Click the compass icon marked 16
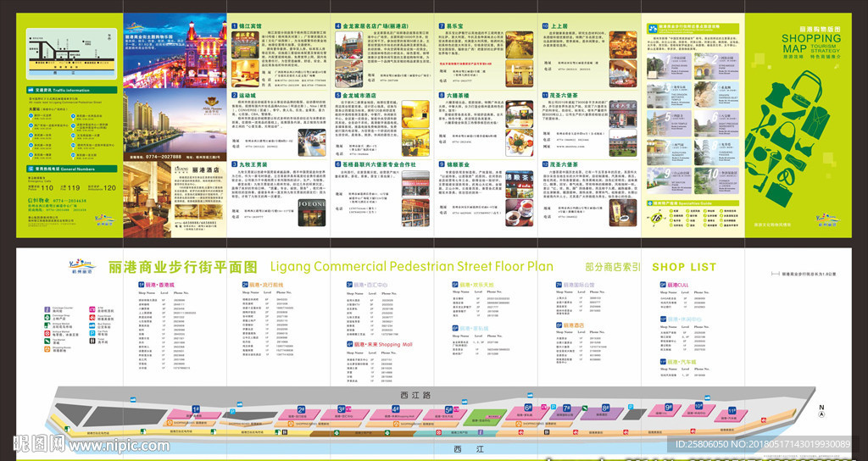This screenshot has width=868, height=461. click(657, 218)
